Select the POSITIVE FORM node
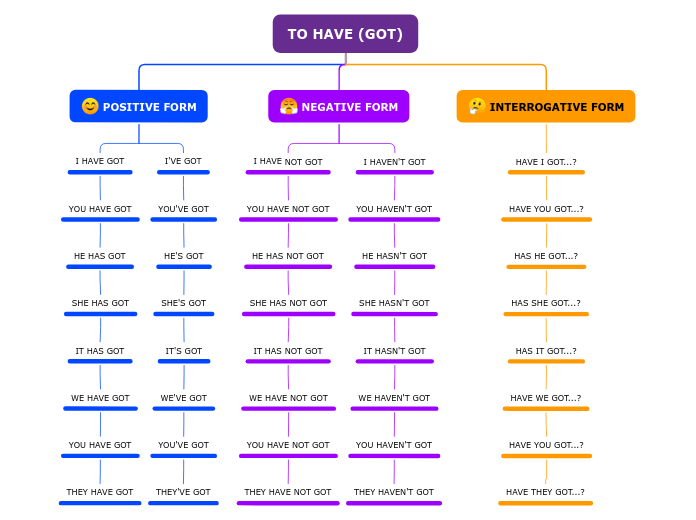Viewport: 696px width, 520px height. point(138,106)
